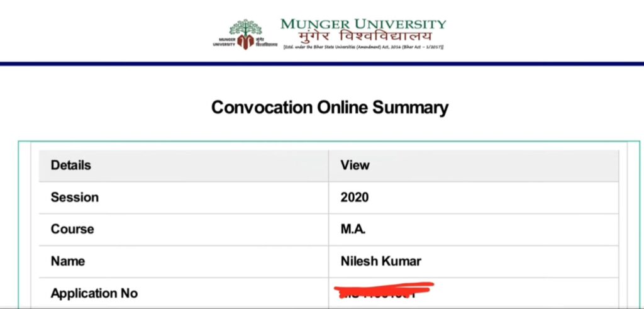The height and width of the screenshot is (309, 644).
Task: Select the Application No row label
Action: click(94, 293)
